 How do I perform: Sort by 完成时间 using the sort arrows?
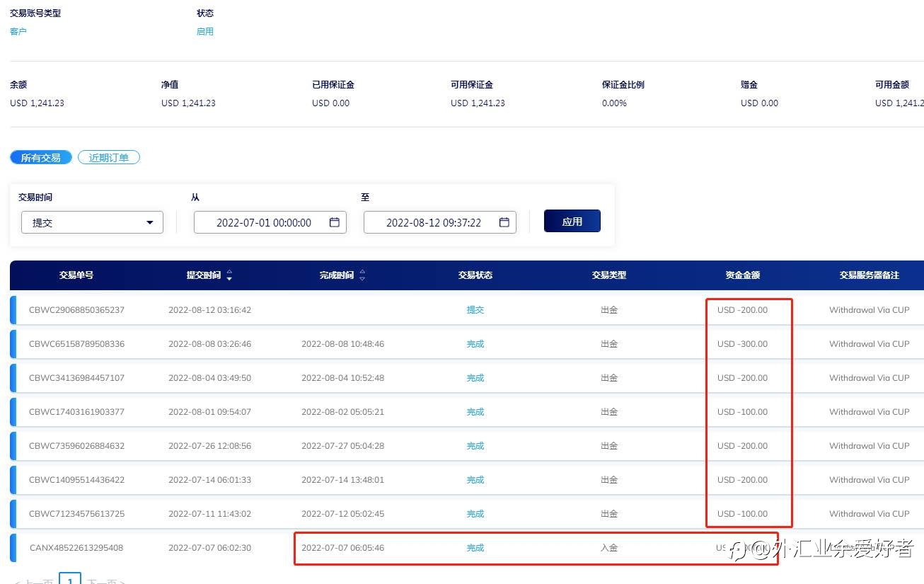362,275
